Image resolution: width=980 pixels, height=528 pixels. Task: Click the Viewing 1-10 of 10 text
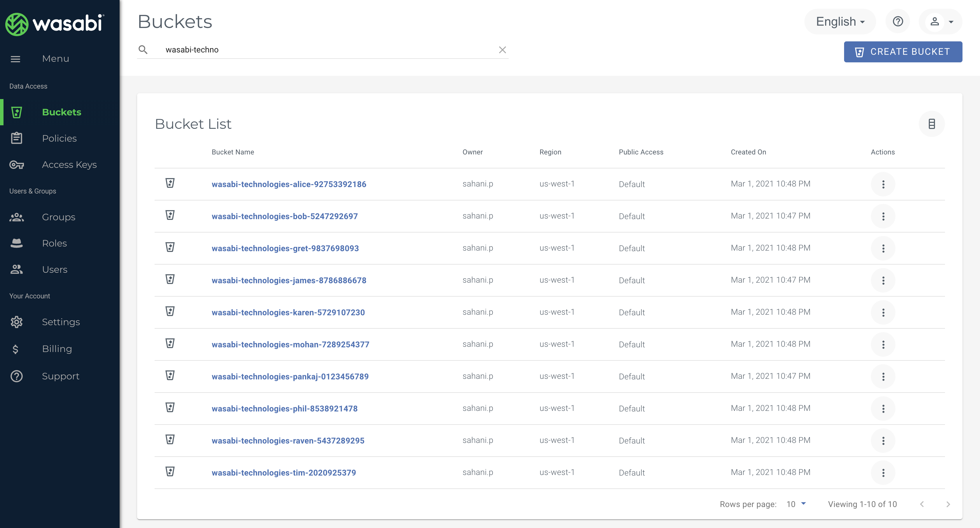coord(862,504)
